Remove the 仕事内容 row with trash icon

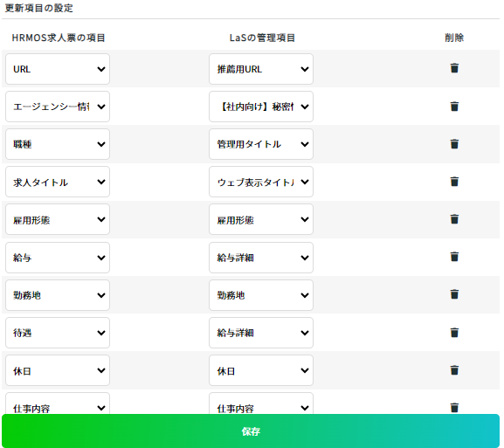(x=454, y=408)
